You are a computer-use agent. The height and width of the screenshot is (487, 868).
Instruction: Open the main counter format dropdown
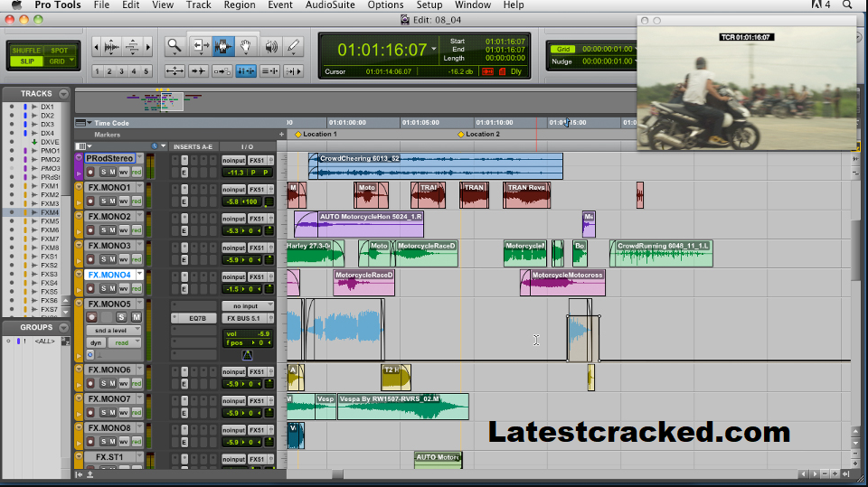(x=433, y=50)
